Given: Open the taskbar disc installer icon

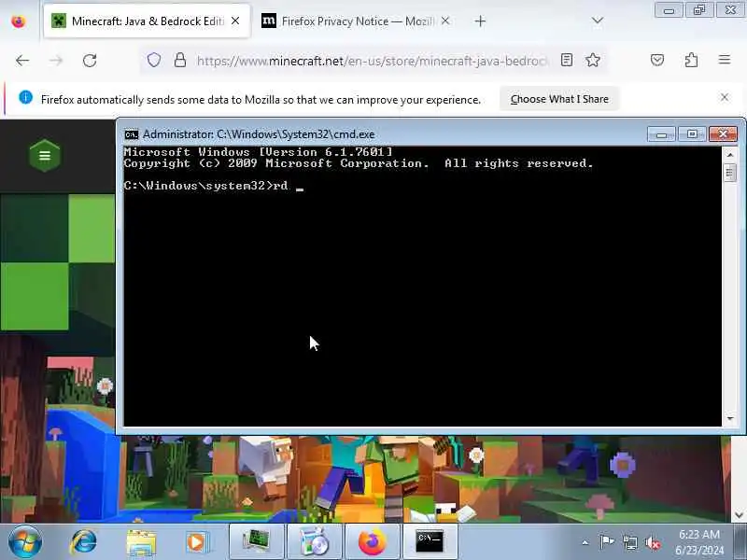Looking at the screenshot, I should [315, 541].
